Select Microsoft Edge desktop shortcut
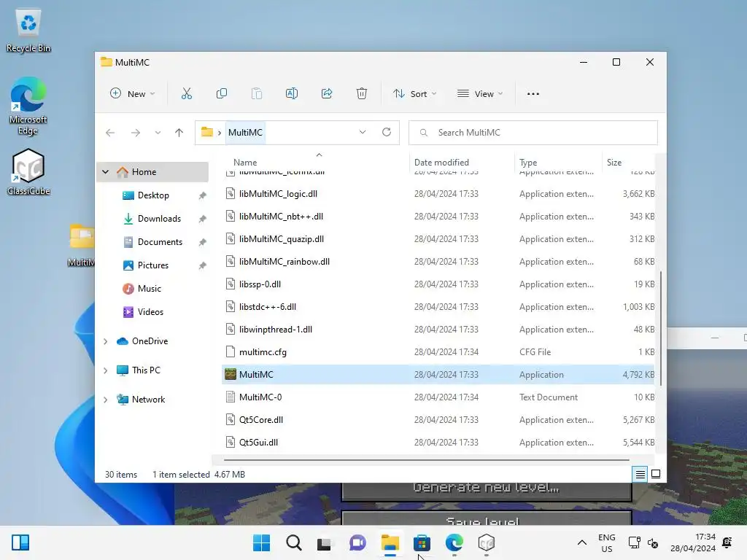Viewport: 747px width, 560px height. click(28, 106)
